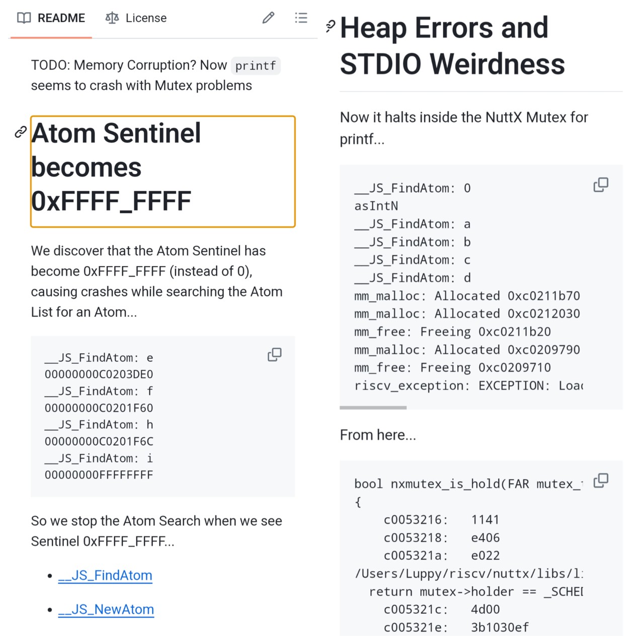The height and width of the screenshot is (644, 644).
Task: Copy the mm_malloc log code block
Action: 601,185
